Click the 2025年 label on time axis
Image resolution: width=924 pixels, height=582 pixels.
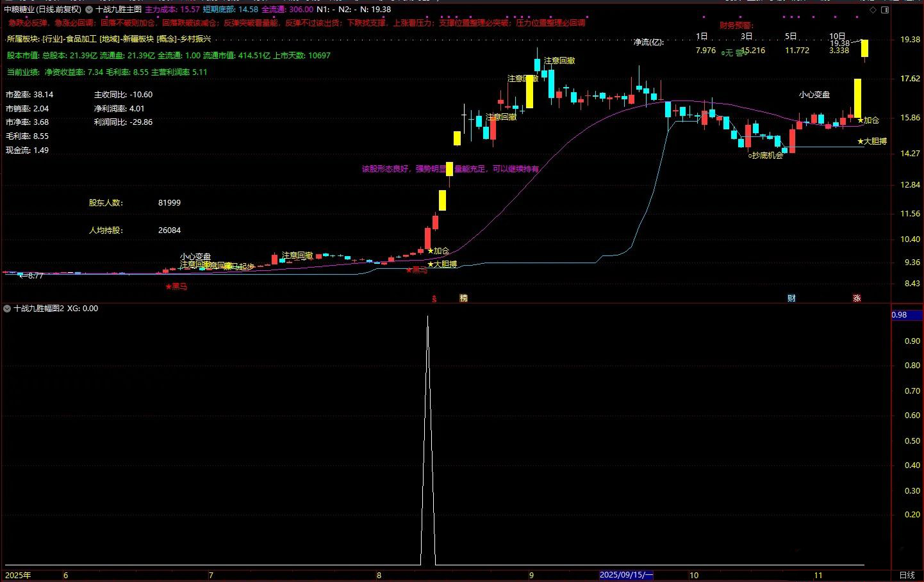pyautogui.click(x=18, y=575)
